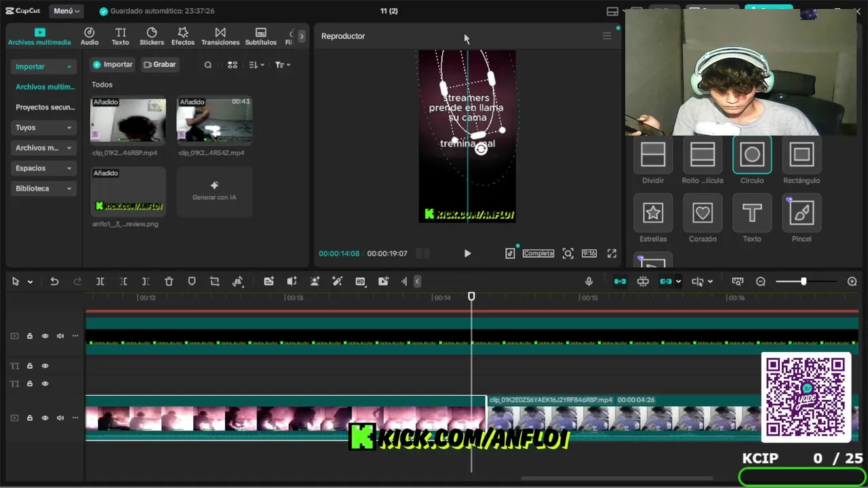Open selection tool mode dropdown arrow

30,282
